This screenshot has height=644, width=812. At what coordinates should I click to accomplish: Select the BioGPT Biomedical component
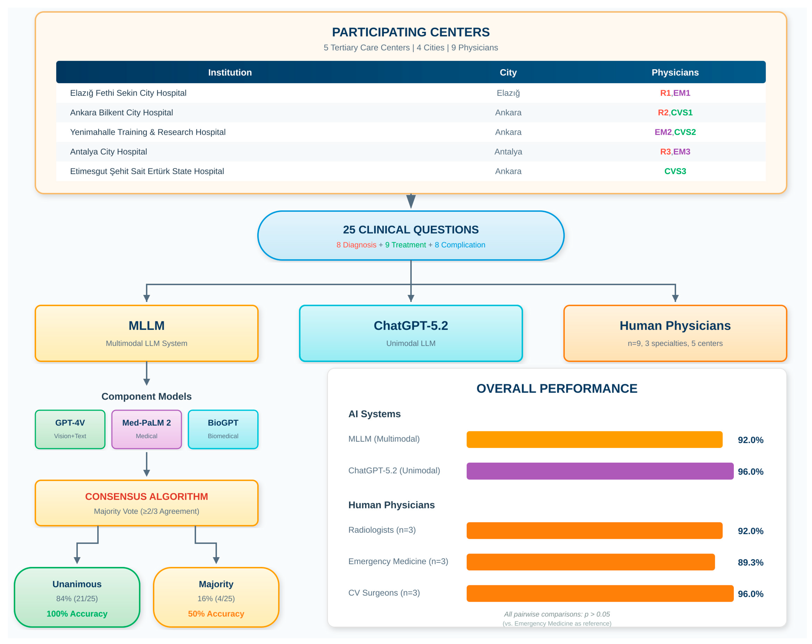pos(223,429)
